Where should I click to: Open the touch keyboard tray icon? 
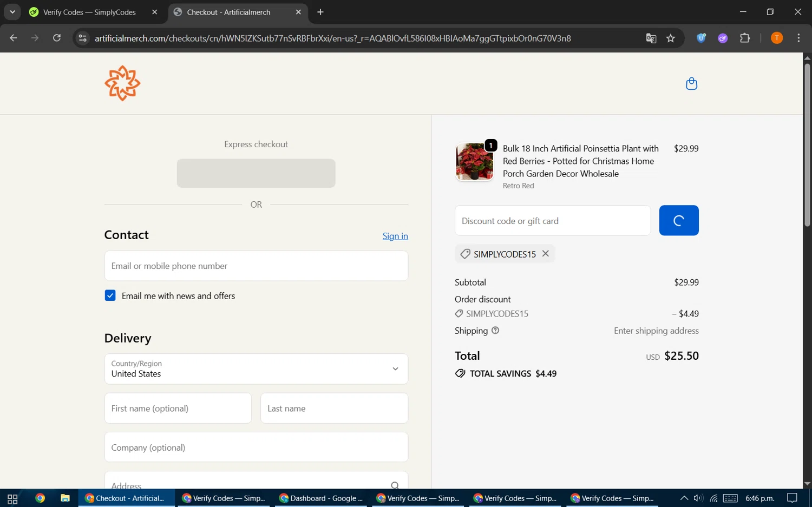[x=730, y=498]
